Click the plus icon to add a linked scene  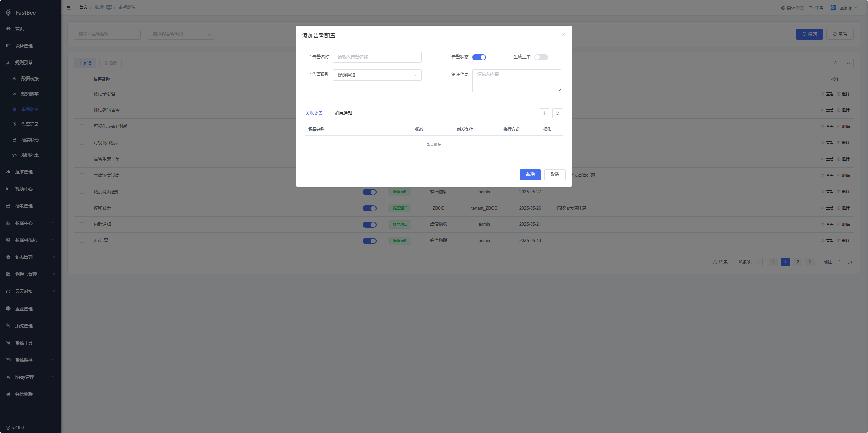click(x=544, y=113)
